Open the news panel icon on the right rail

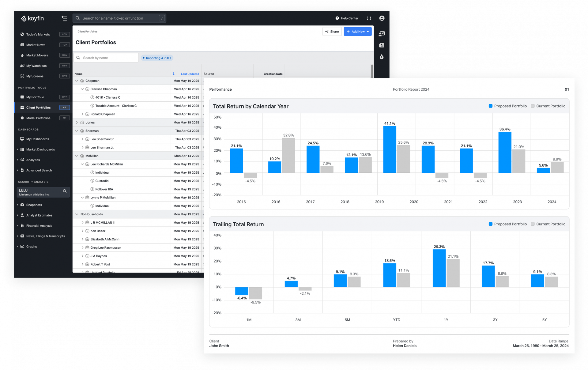coord(382,45)
